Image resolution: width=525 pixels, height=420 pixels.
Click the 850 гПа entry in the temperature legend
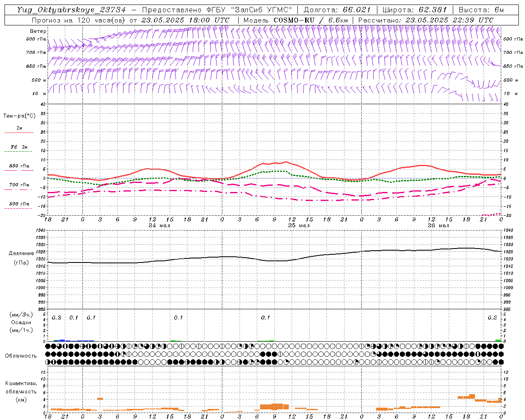pos(19,166)
